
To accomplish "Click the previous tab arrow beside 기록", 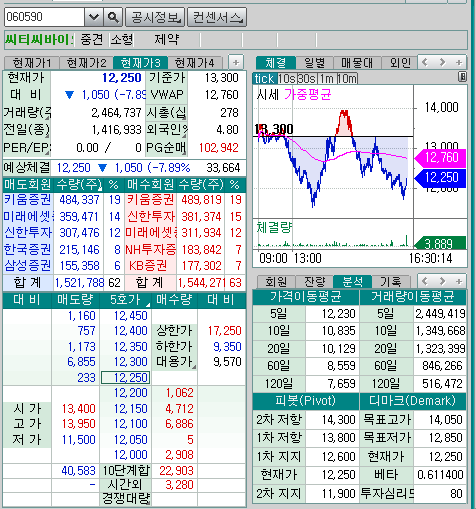I will [x=425, y=281].
